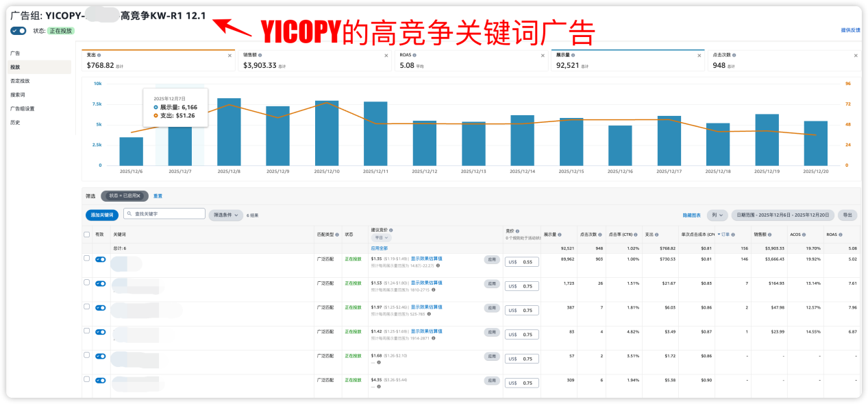Click info icon next to 支出 card title

[x=99, y=55]
